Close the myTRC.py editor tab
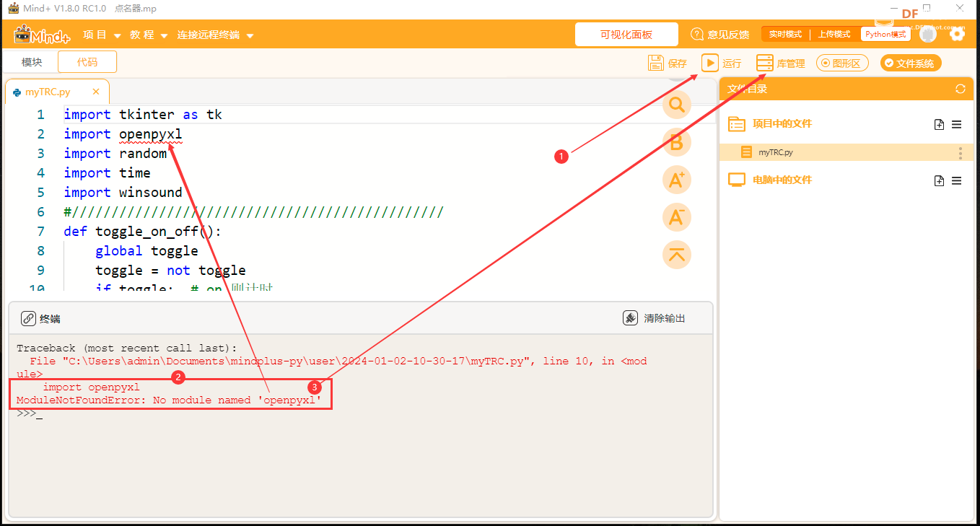980x526 pixels. [x=96, y=92]
